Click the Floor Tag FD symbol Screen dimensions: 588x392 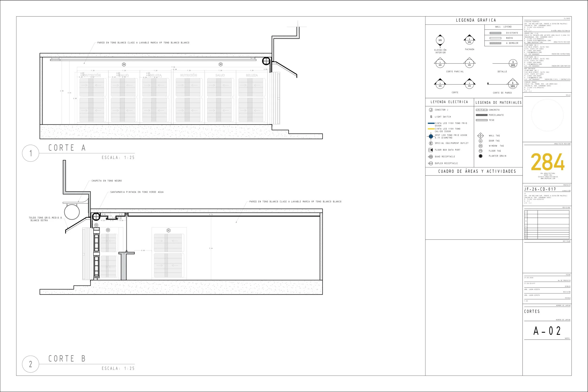pyautogui.click(x=481, y=151)
